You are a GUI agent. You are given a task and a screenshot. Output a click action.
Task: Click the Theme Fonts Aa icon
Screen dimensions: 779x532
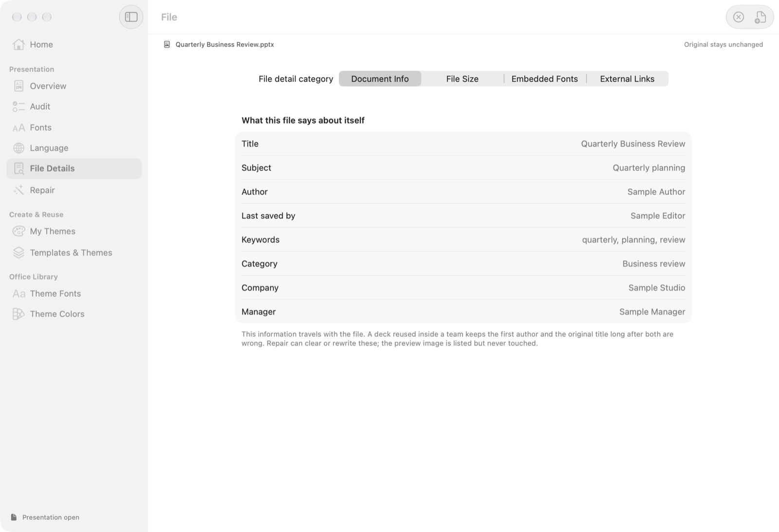pos(19,294)
